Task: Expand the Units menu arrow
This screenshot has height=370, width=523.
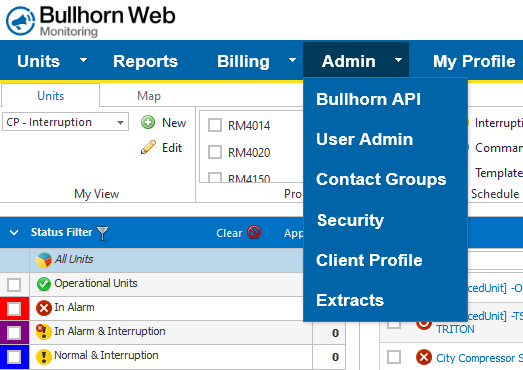Action: tap(83, 60)
